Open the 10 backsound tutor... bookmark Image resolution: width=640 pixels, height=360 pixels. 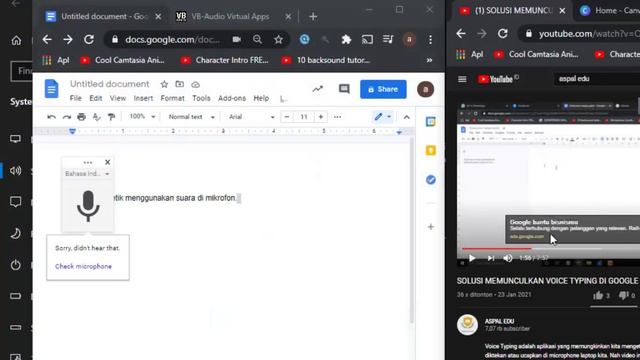(326, 60)
